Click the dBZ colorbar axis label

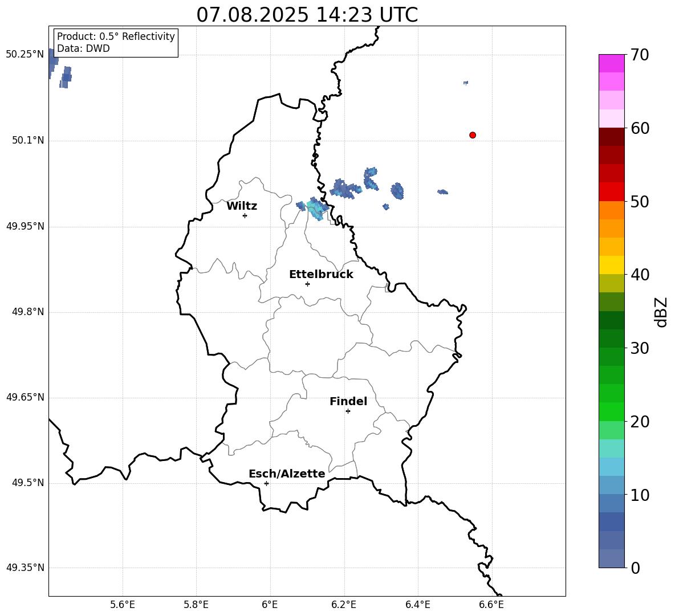(x=662, y=312)
